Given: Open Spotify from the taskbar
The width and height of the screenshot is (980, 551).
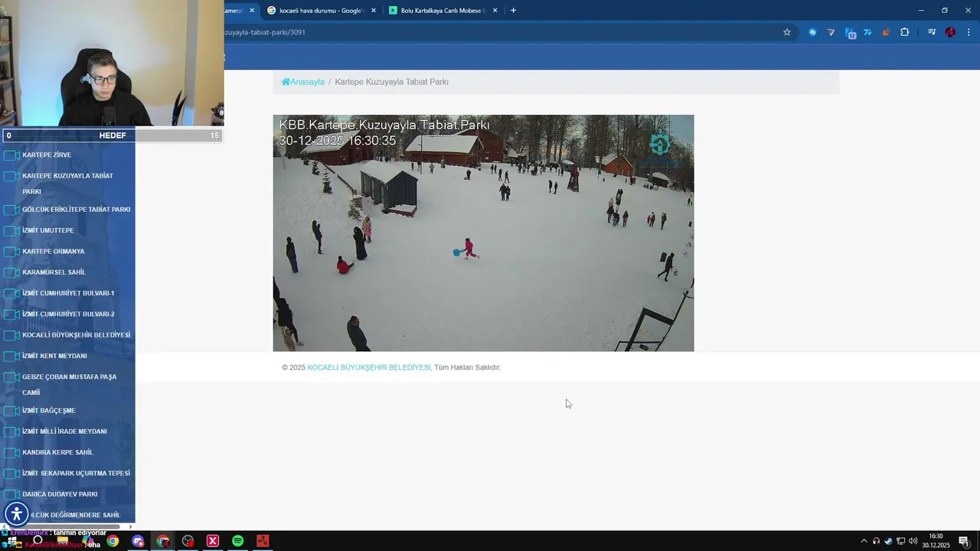Looking at the screenshot, I should (237, 541).
